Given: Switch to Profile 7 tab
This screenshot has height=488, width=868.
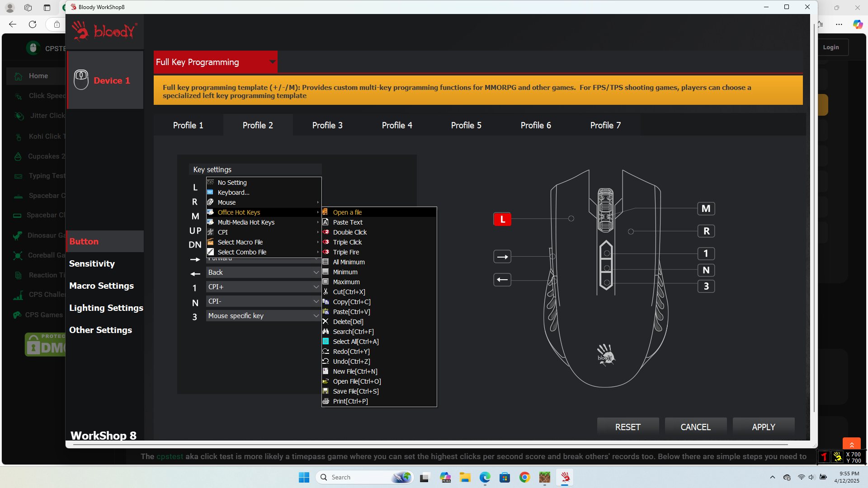Looking at the screenshot, I should [605, 125].
